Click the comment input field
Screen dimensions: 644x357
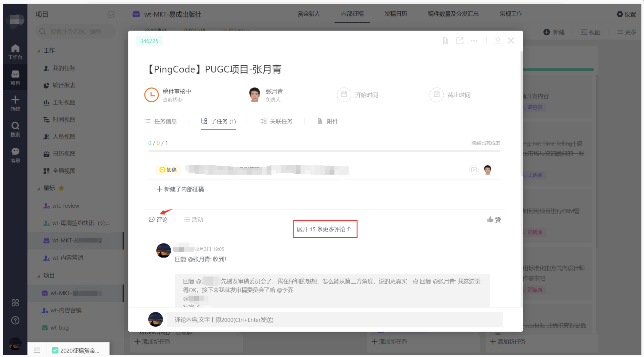tap(334, 319)
